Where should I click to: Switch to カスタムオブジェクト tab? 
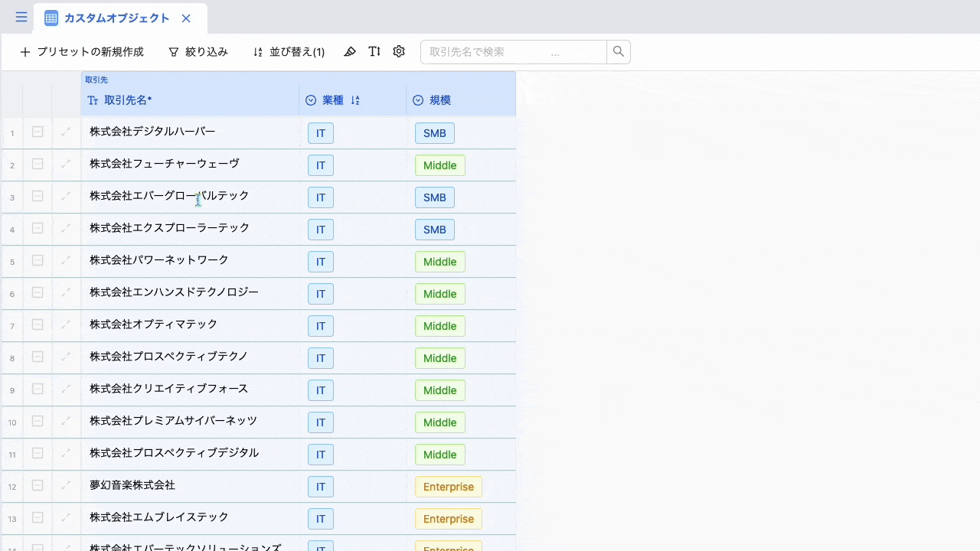pyautogui.click(x=116, y=18)
